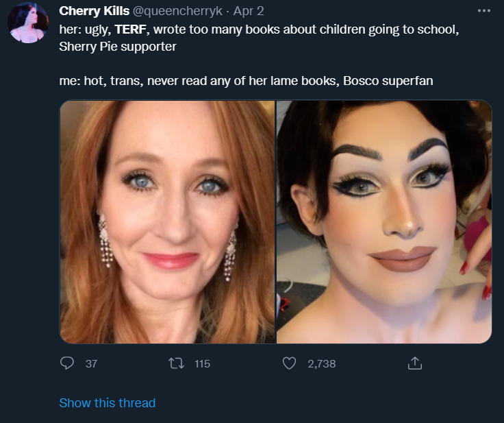This screenshot has height=423, width=504.
Task: Click the Show this thread link
Action: click(108, 402)
